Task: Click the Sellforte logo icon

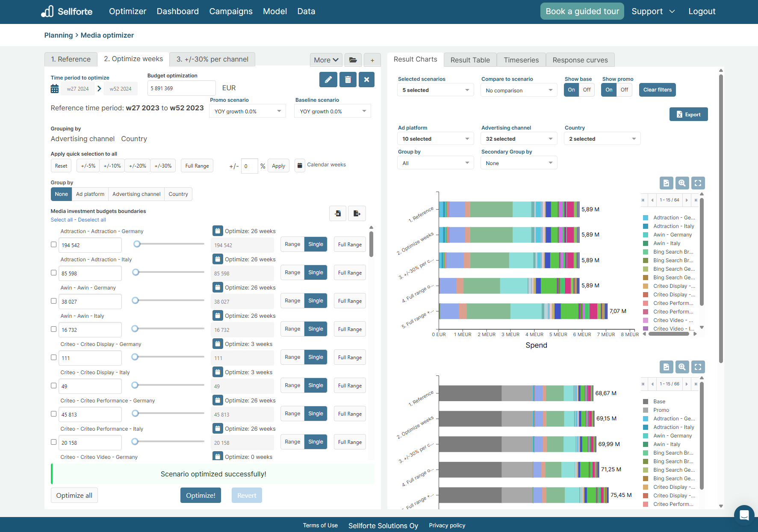Action: [47, 11]
